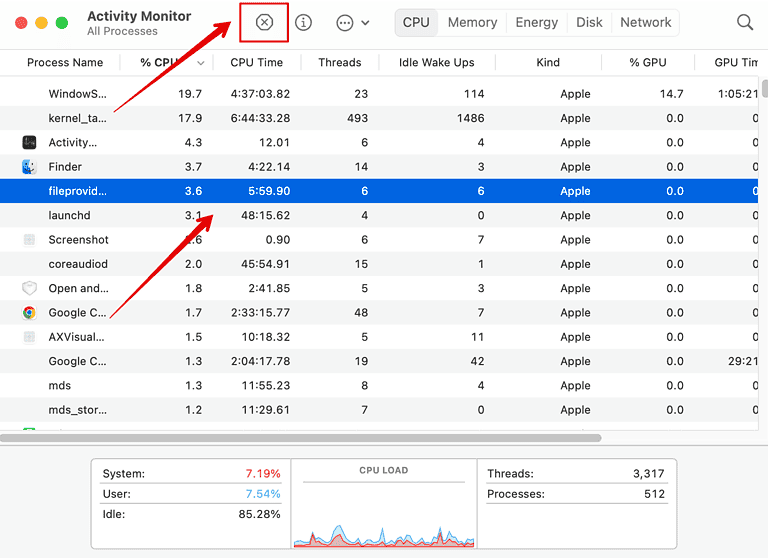Select the kernel_task process row

[x=300, y=118]
